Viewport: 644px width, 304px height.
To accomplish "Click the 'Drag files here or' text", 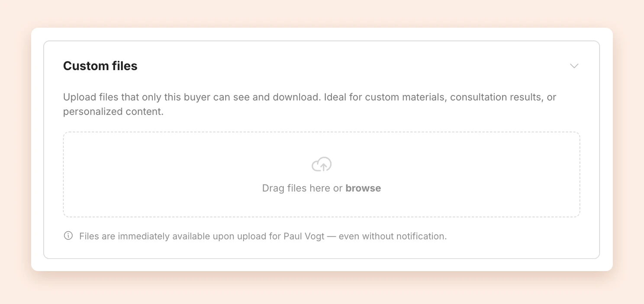I will [303, 188].
